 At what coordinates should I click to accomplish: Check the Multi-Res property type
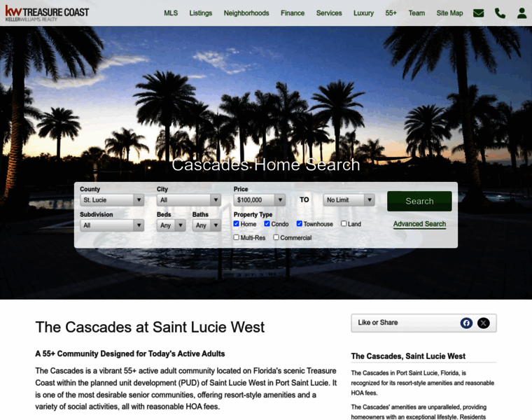(x=236, y=237)
